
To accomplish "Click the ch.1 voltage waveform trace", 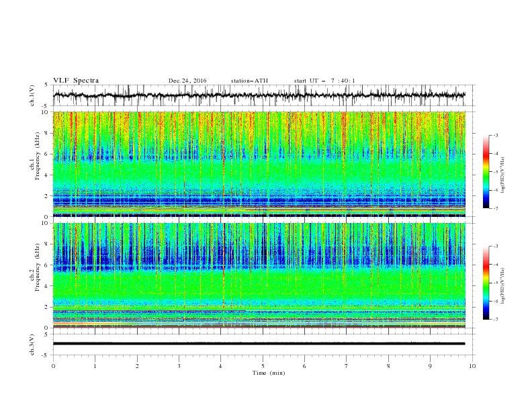I will tap(259, 95).
